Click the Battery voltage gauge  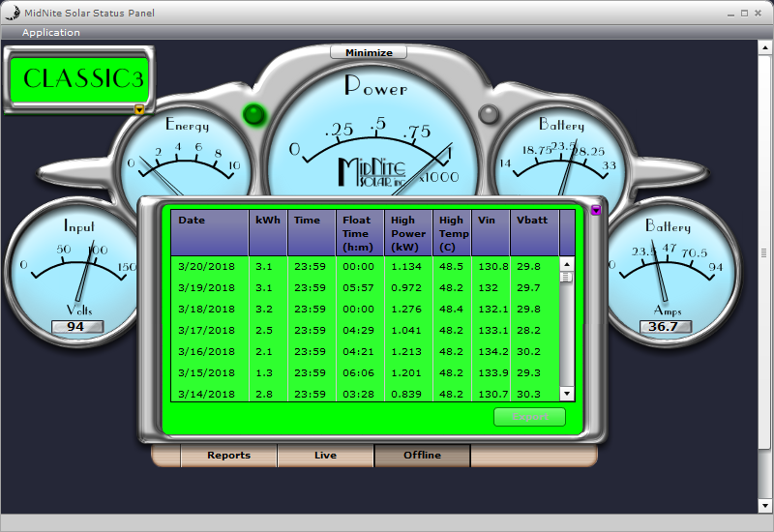click(x=560, y=153)
